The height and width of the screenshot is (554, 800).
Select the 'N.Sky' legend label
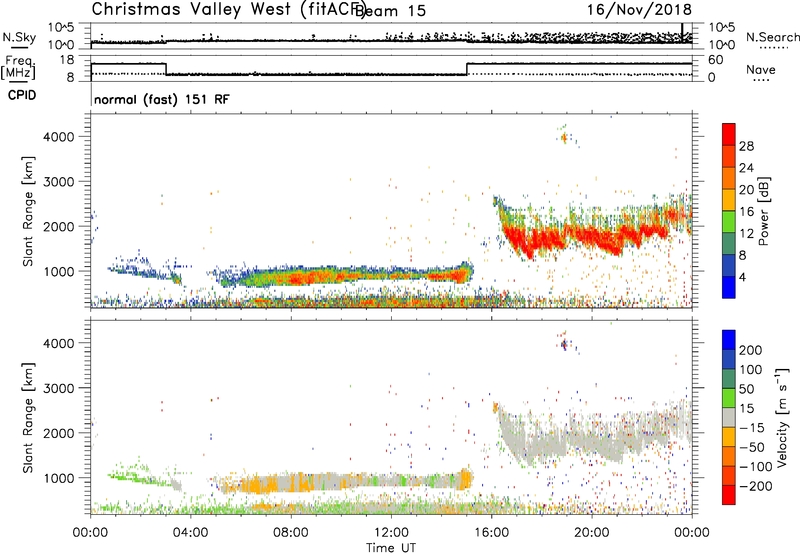coord(19,37)
